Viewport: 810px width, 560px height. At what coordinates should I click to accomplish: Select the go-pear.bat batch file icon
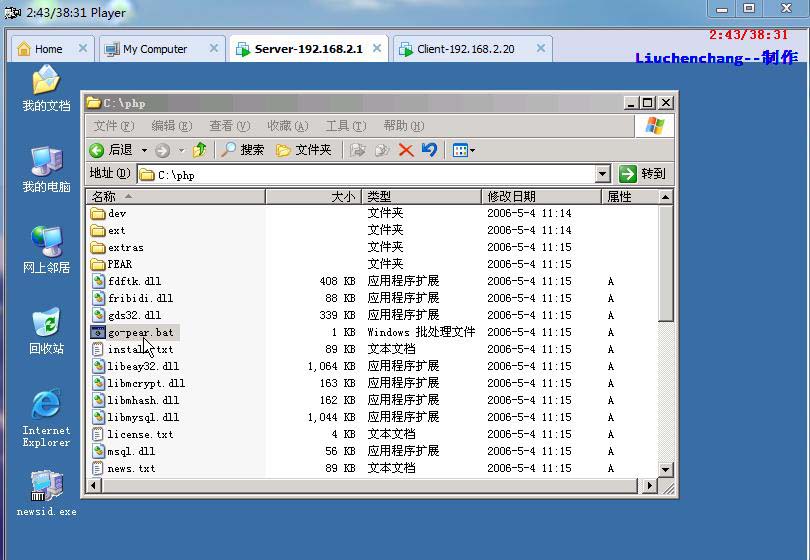pyautogui.click(x=98, y=332)
